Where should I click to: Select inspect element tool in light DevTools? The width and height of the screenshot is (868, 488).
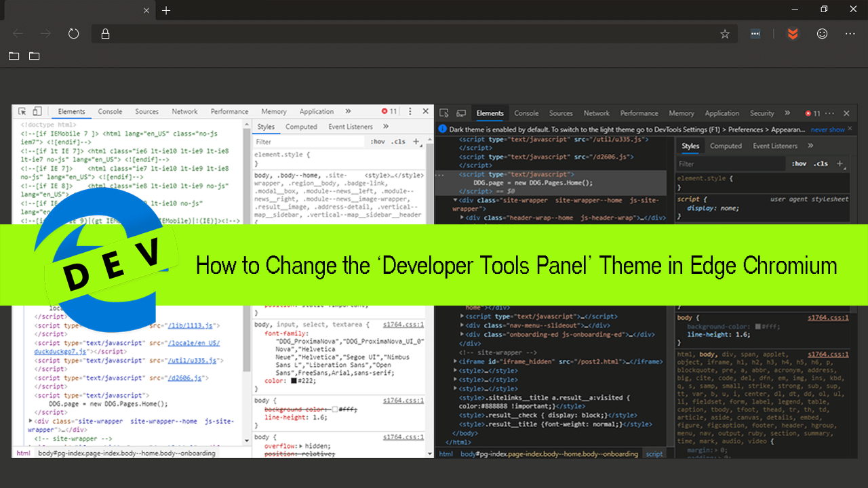[x=22, y=112]
